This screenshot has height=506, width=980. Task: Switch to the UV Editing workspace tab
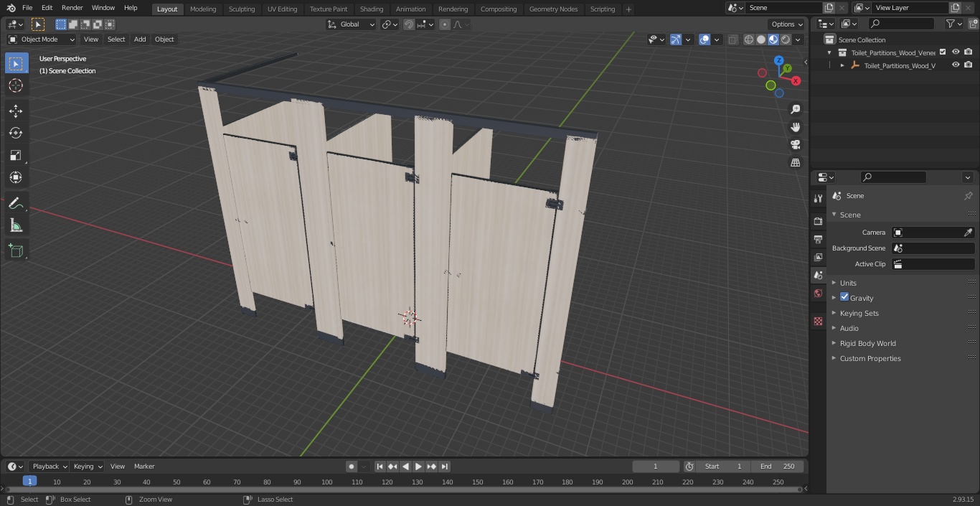click(x=282, y=9)
